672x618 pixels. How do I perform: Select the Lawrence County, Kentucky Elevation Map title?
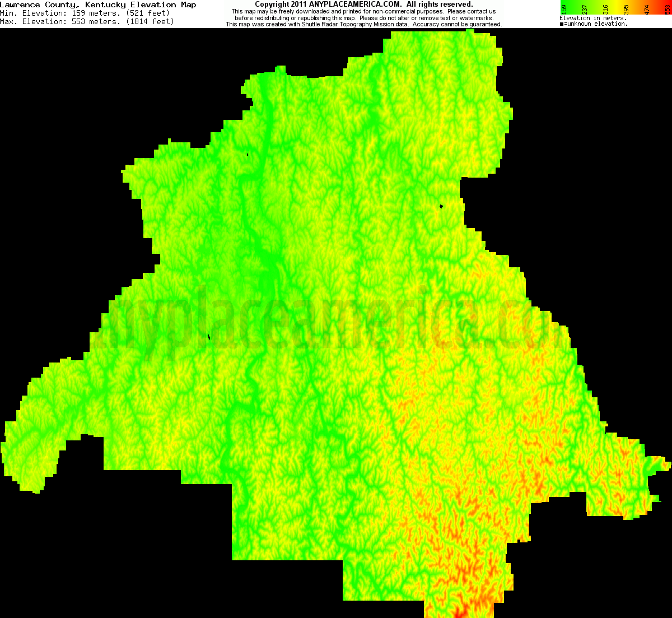point(98,4)
